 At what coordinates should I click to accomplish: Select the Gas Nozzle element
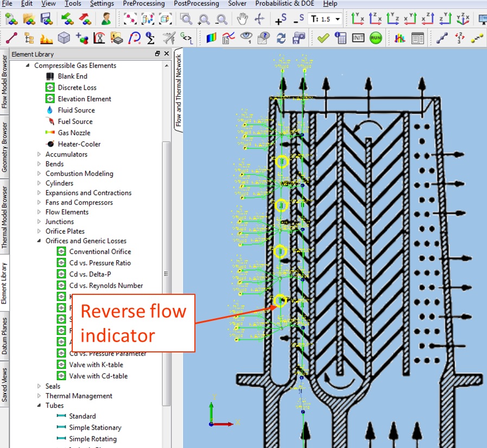click(74, 133)
